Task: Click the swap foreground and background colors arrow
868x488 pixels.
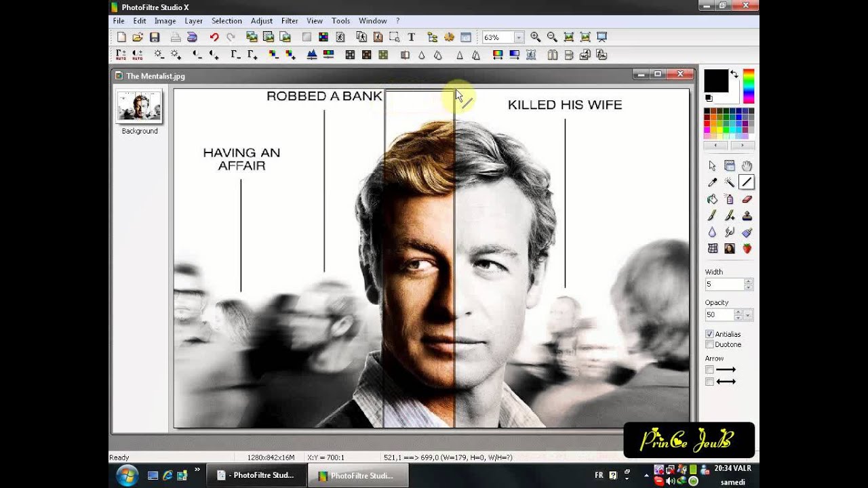Action: (734, 74)
